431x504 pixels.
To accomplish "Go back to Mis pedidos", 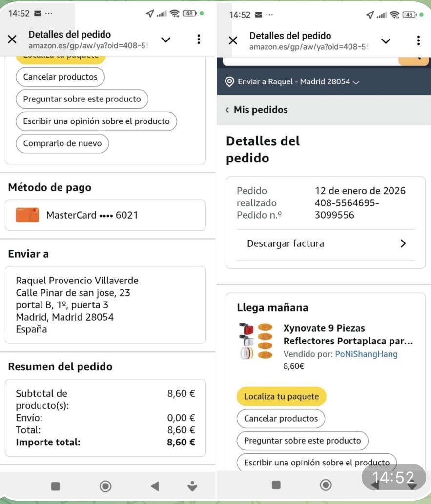I will pyautogui.click(x=256, y=110).
